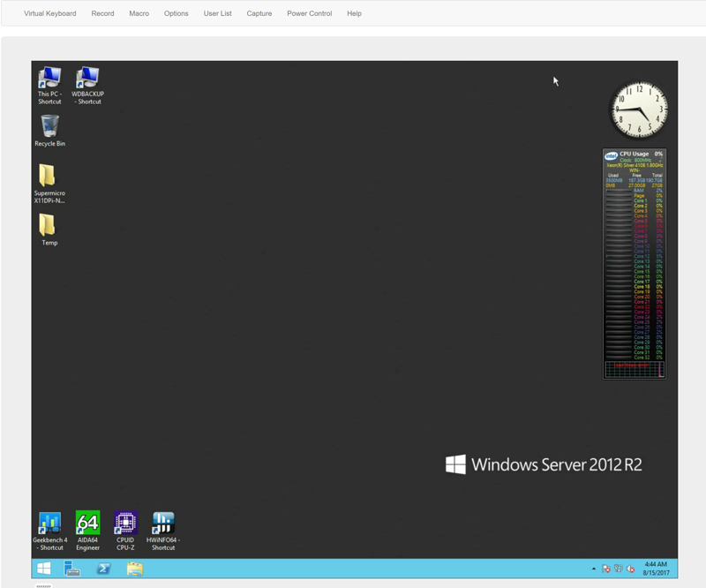706x588 pixels.
Task: Launch Server Manager from taskbar
Action: (x=71, y=569)
